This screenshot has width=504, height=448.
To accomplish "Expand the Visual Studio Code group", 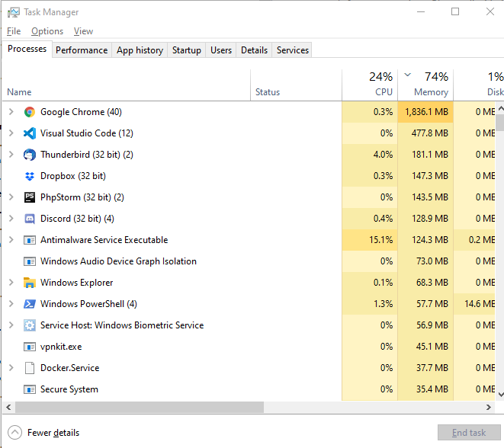I will click(x=11, y=133).
